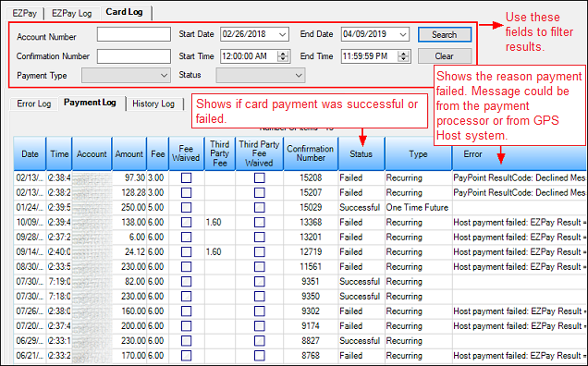Switch to the EZPay tab
588x366 pixels.
point(24,13)
